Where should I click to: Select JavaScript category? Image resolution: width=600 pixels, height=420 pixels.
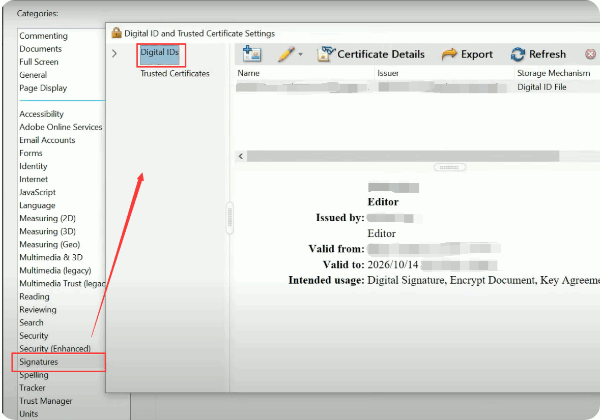click(x=38, y=192)
